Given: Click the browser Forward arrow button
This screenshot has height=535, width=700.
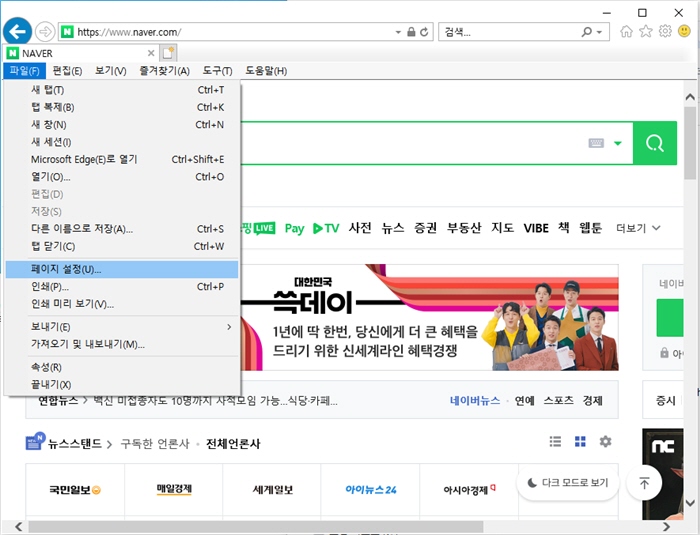Looking at the screenshot, I should click(45, 32).
